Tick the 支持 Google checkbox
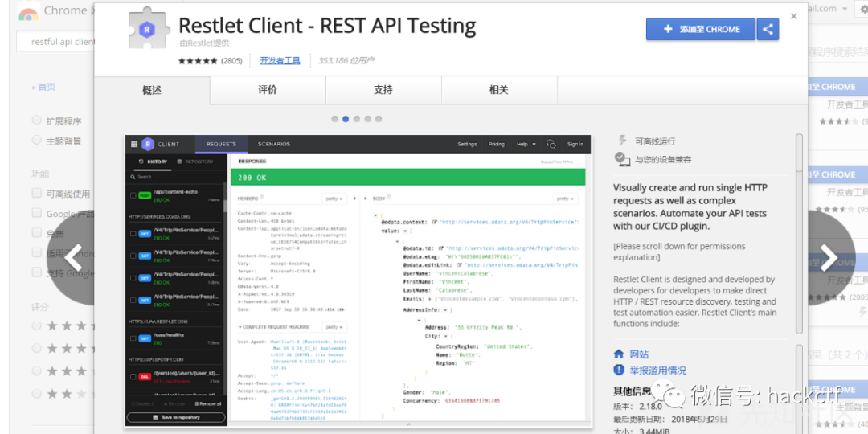The height and width of the screenshot is (434, 868). tap(36, 272)
